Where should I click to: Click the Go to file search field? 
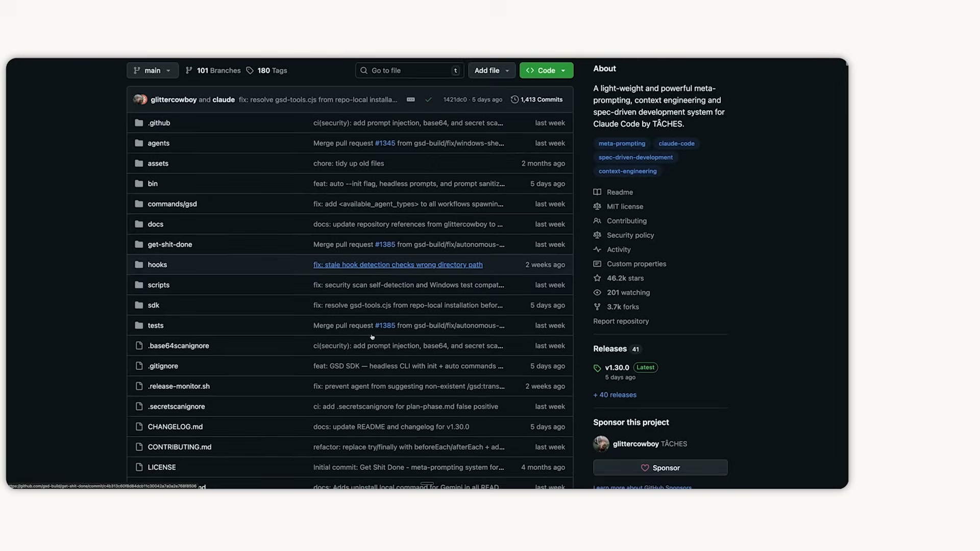(409, 70)
